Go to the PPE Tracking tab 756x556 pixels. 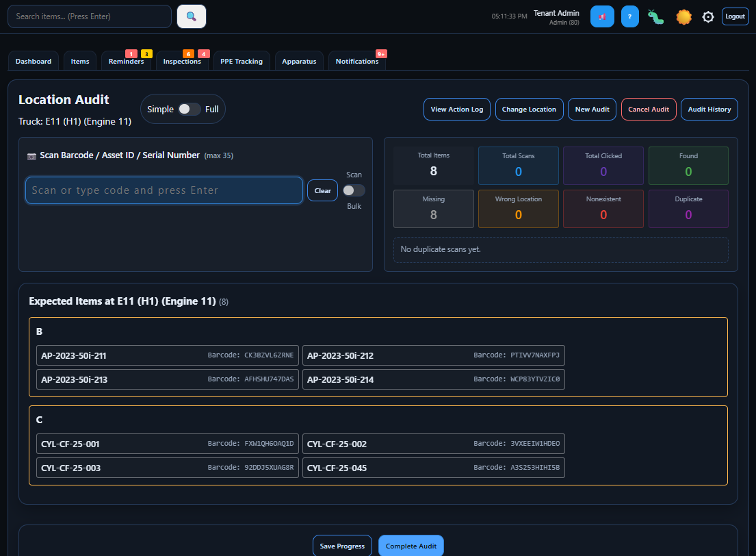[242, 61]
